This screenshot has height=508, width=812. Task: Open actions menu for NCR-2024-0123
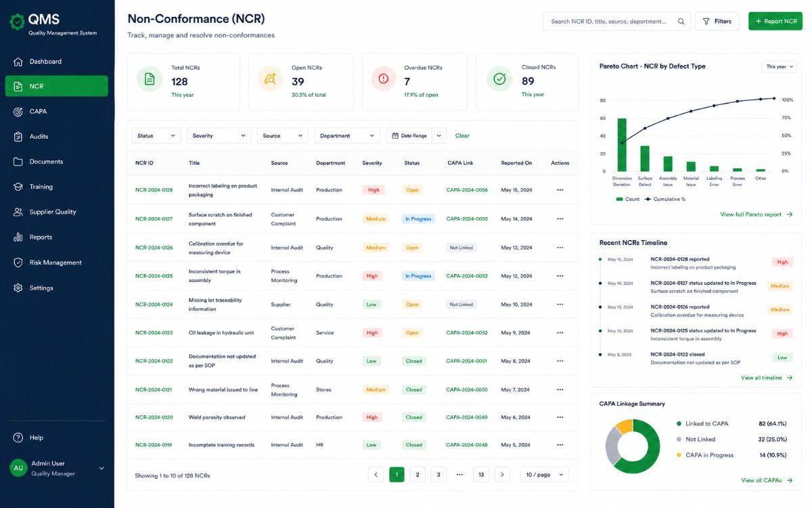[x=560, y=333]
